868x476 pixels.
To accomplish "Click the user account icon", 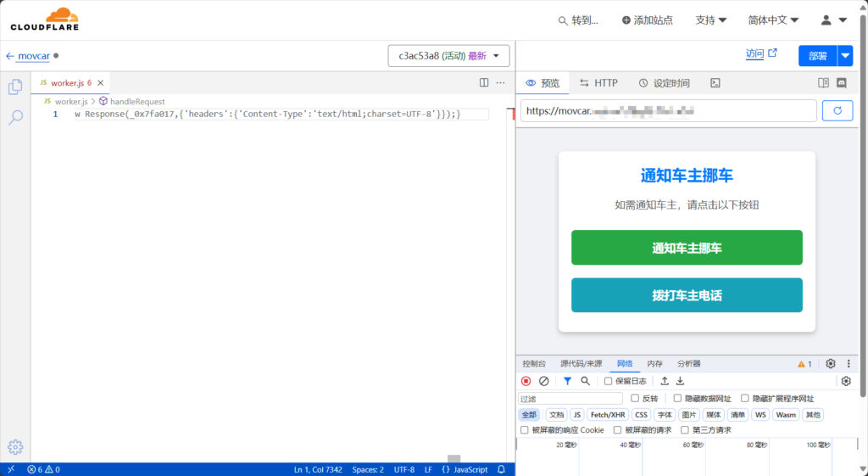I will (x=826, y=20).
